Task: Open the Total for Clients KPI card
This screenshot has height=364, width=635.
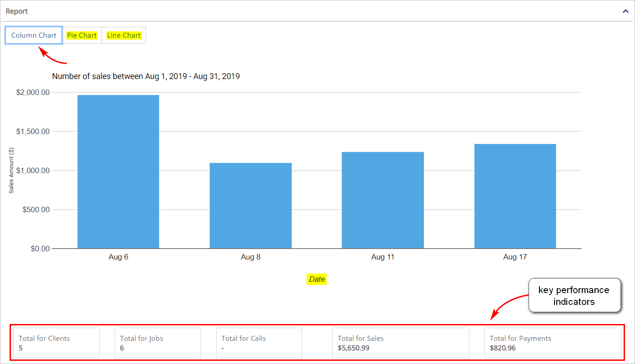Action: [x=56, y=343]
